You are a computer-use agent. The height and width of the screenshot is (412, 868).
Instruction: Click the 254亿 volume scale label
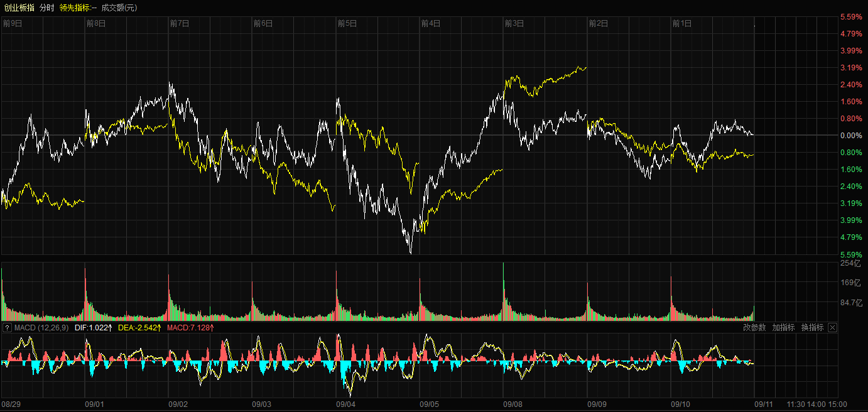(849, 264)
